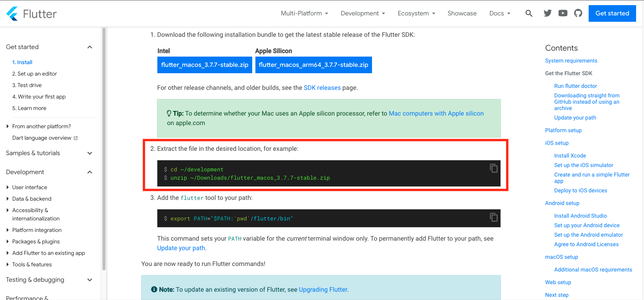Image resolution: width=644 pixels, height=300 pixels.
Task: Open Mac computers with Apple silicon link
Action: coord(436,114)
